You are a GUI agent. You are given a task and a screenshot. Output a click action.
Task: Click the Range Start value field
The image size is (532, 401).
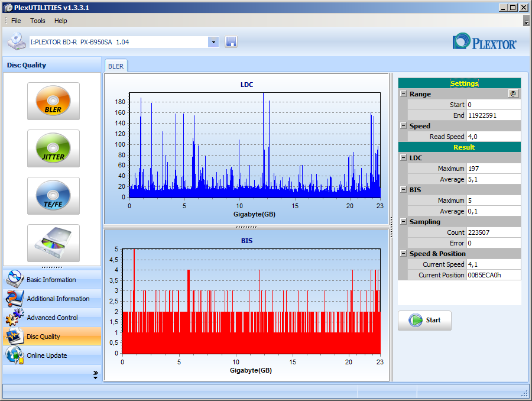[x=494, y=105]
